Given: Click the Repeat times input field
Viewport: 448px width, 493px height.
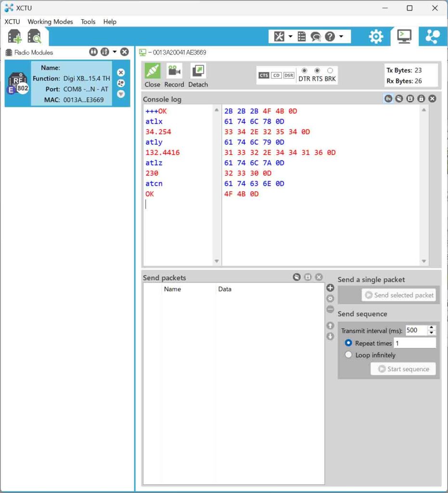Looking at the screenshot, I should (415, 343).
